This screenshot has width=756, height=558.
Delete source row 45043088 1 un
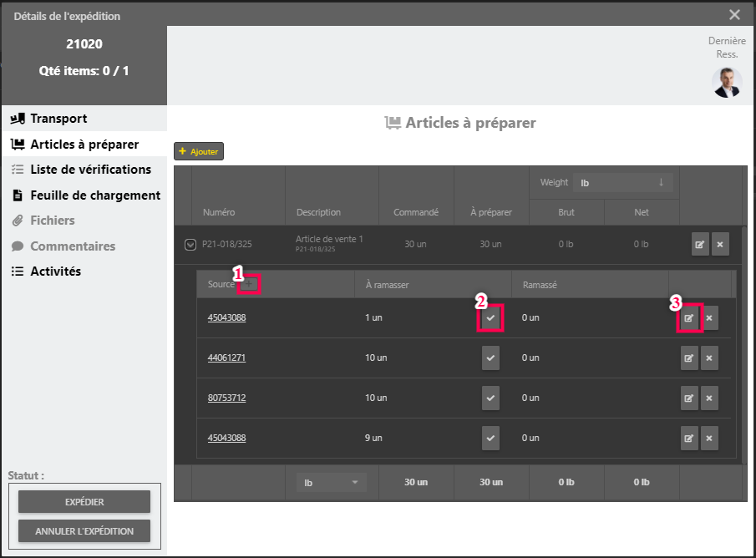(x=709, y=317)
